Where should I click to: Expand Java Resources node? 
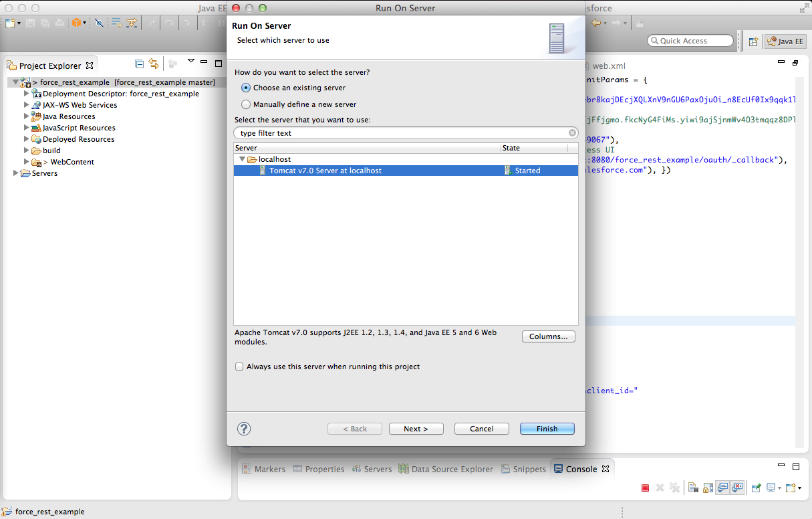27,116
